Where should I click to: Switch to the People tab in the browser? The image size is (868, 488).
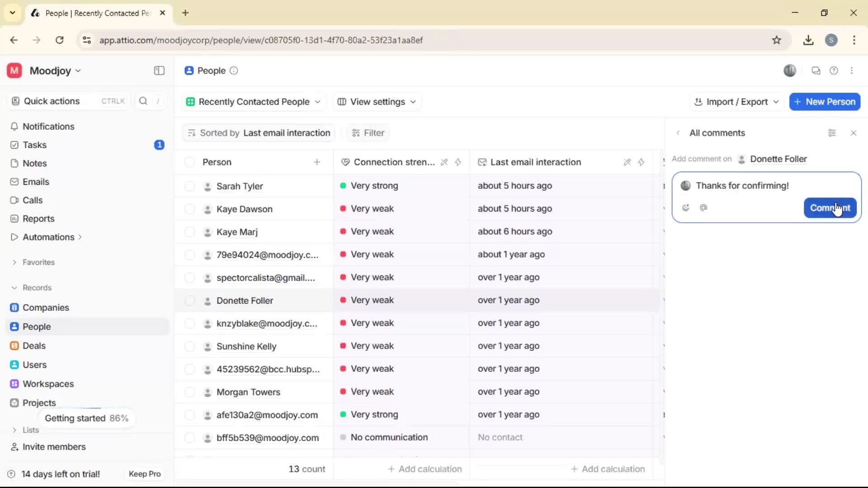pyautogui.click(x=90, y=13)
